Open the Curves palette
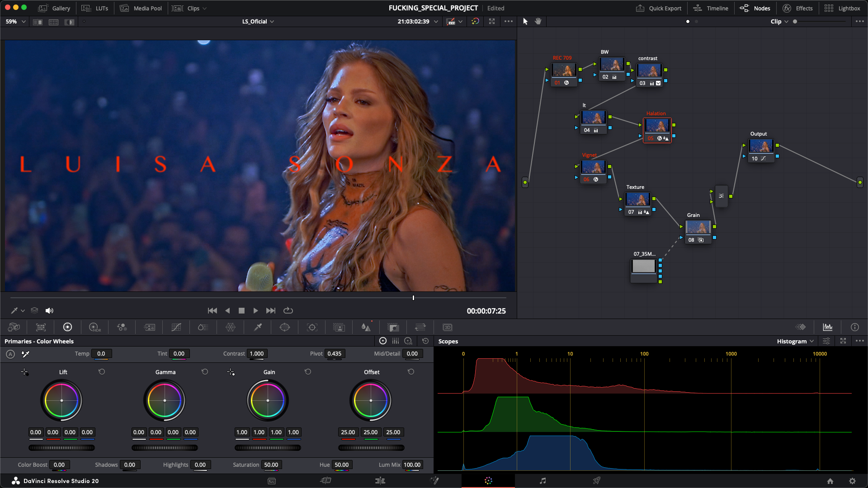868x488 pixels. 176,327
